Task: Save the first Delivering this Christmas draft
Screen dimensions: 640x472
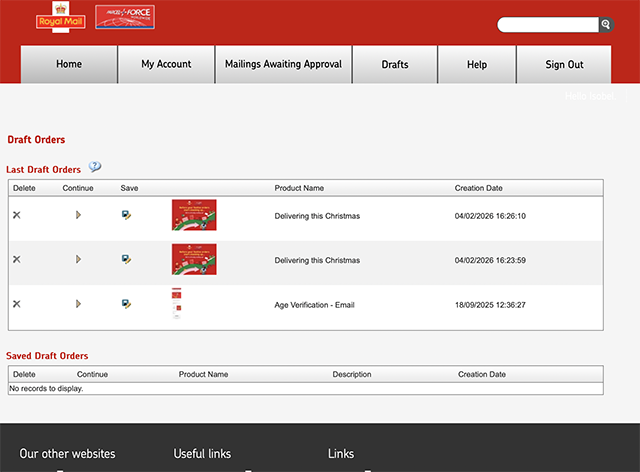Action: [x=127, y=215]
